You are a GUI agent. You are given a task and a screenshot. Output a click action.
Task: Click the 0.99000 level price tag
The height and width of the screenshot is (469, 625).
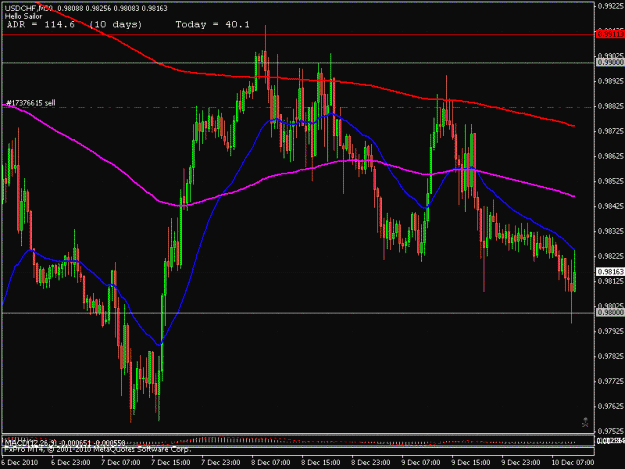[x=610, y=63]
